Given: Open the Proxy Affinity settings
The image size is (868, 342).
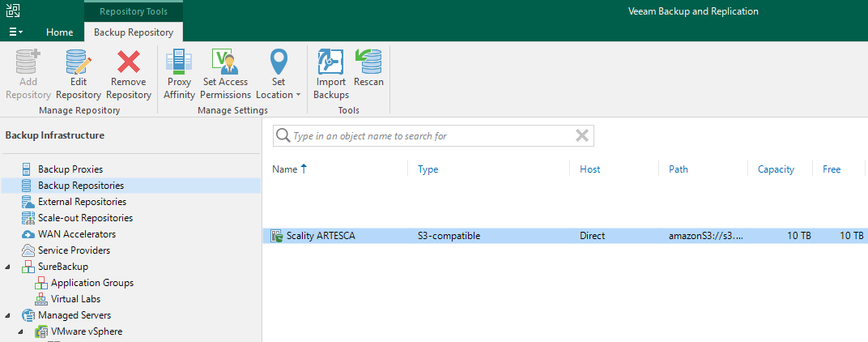Looking at the screenshot, I should pyautogui.click(x=179, y=75).
